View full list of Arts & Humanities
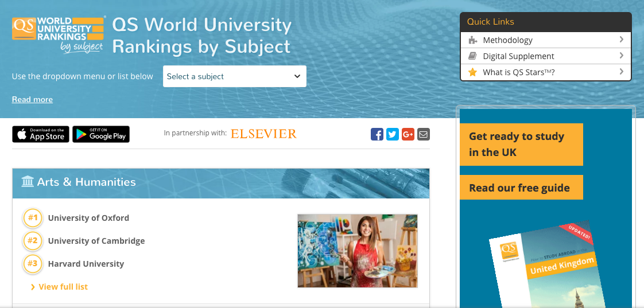 [63, 286]
